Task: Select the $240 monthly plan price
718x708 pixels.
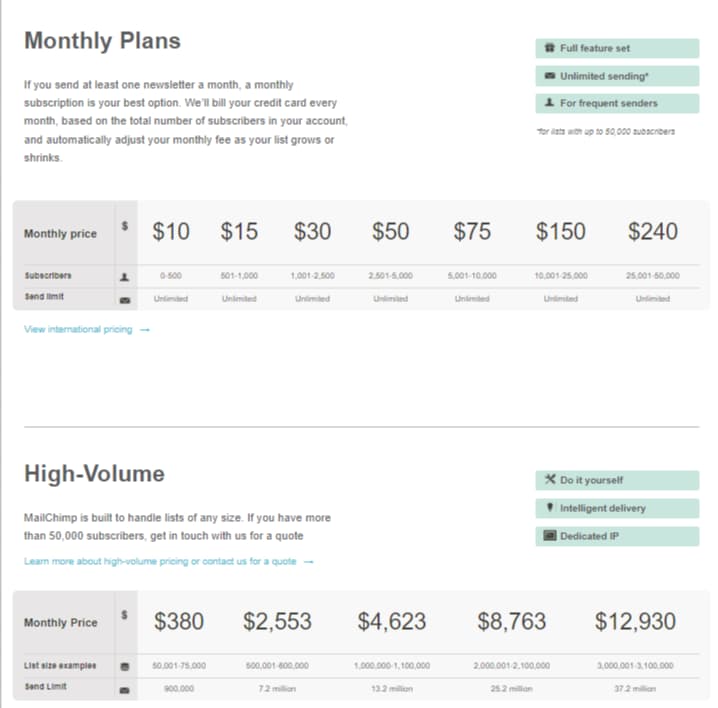Action: 652,232
